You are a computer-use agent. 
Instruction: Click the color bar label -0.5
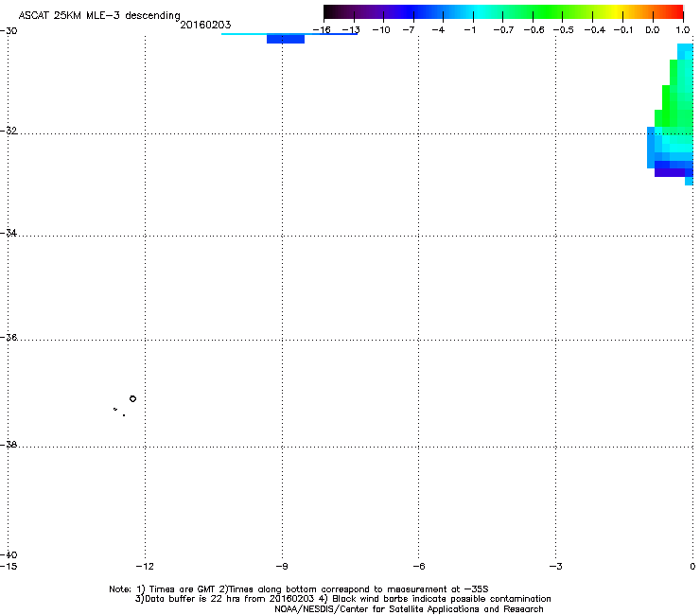click(564, 30)
